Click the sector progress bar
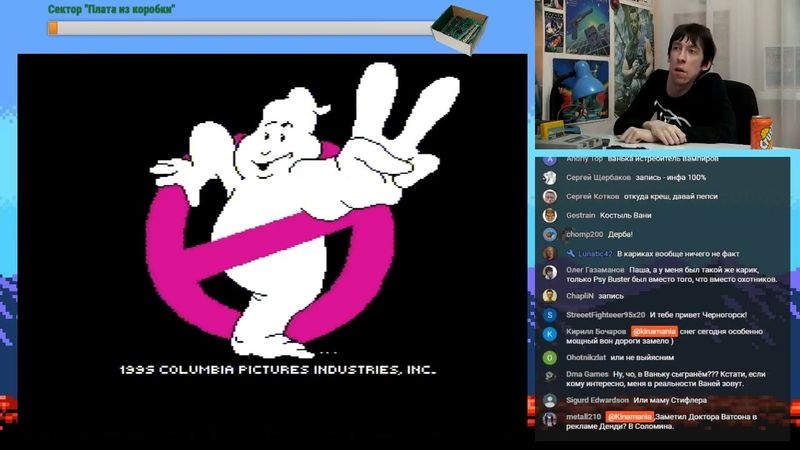 tap(240, 28)
